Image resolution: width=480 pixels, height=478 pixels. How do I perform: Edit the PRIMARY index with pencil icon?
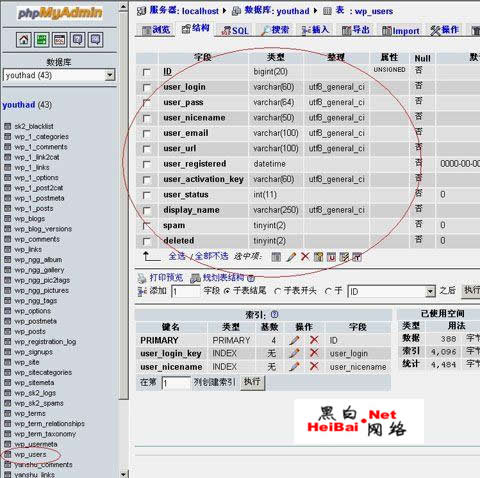(294, 340)
